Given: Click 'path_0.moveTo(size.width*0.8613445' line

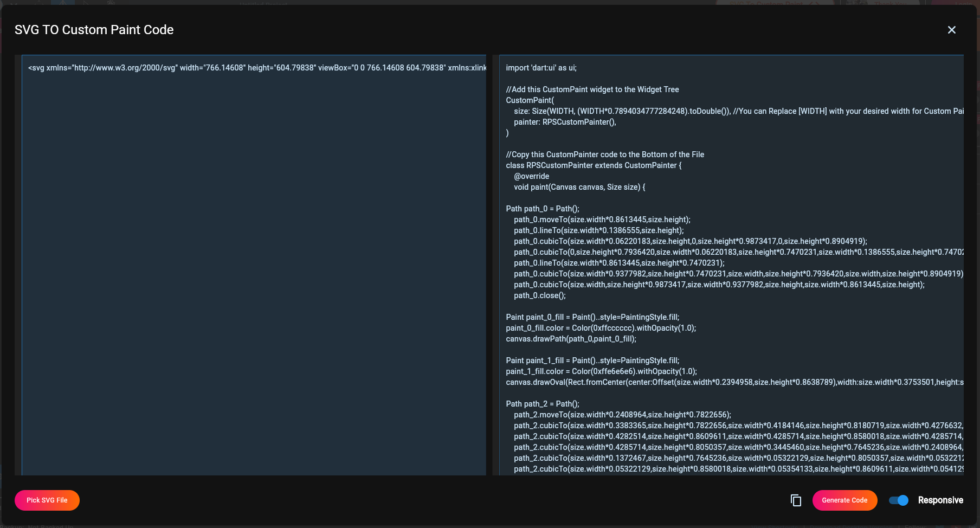Looking at the screenshot, I should [602, 220].
